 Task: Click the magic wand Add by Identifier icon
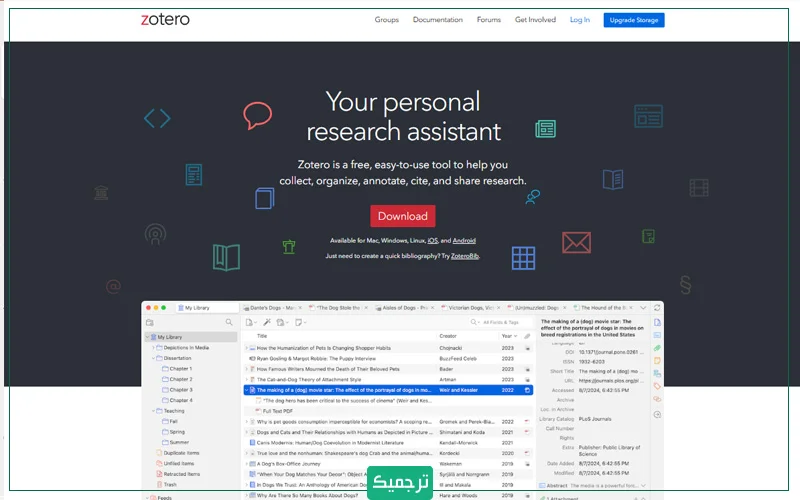coord(267,322)
